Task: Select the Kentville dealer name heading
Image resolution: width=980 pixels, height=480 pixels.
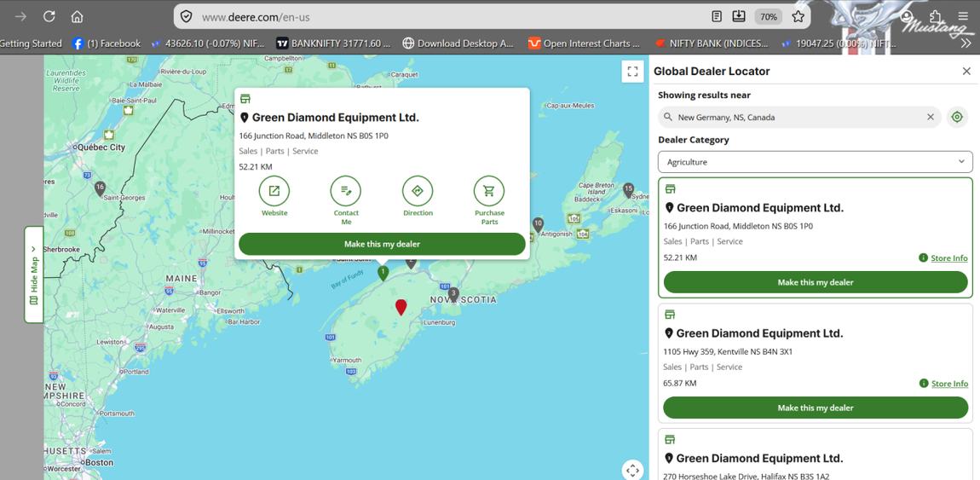Action: coord(759,333)
